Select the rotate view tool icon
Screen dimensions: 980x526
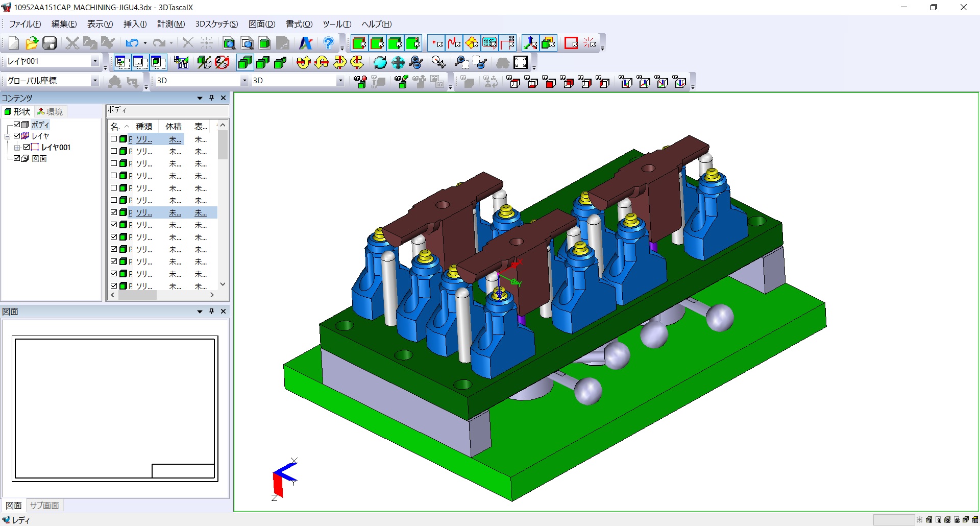380,63
